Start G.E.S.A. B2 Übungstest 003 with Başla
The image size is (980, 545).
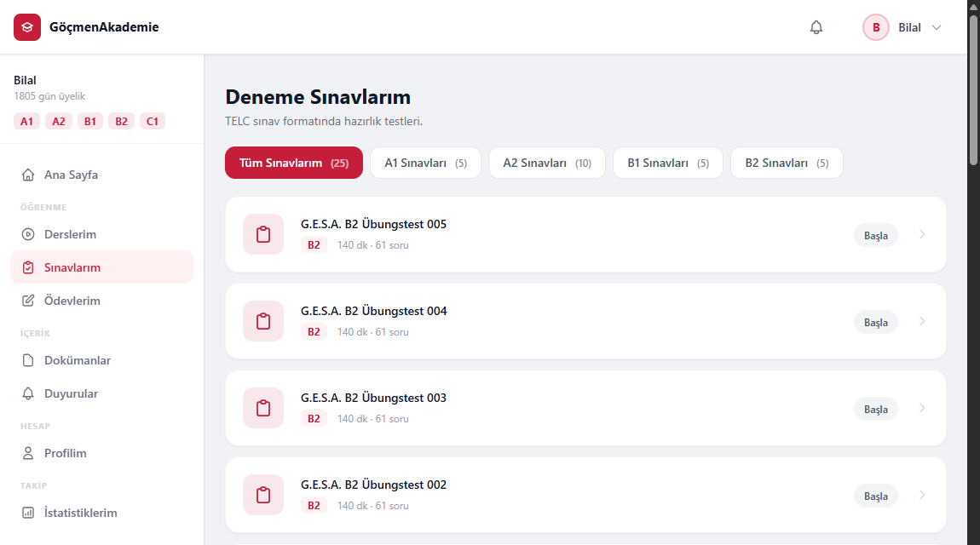pyautogui.click(x=876, y=409)
